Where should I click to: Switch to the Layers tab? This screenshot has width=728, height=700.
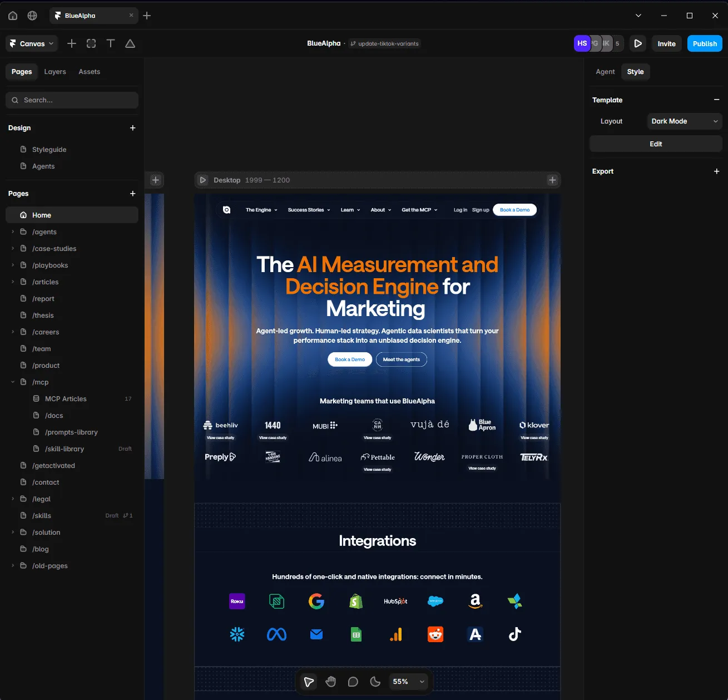[x=55, y=72]
